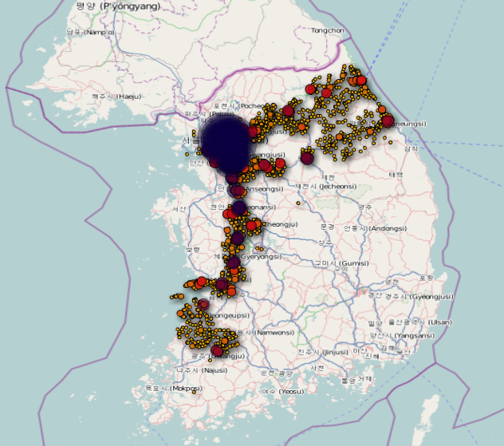Select the 태백 map label
504x446 pixels.
(x=396, y=175)
